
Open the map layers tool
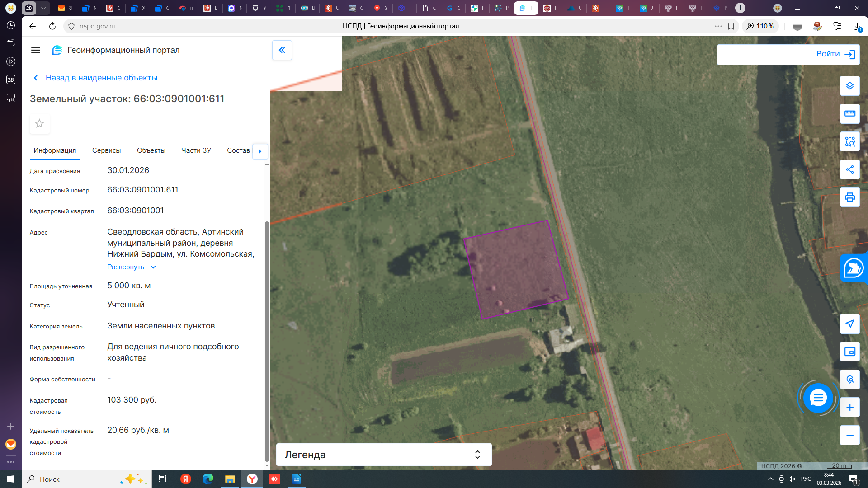tap(849, 86)
